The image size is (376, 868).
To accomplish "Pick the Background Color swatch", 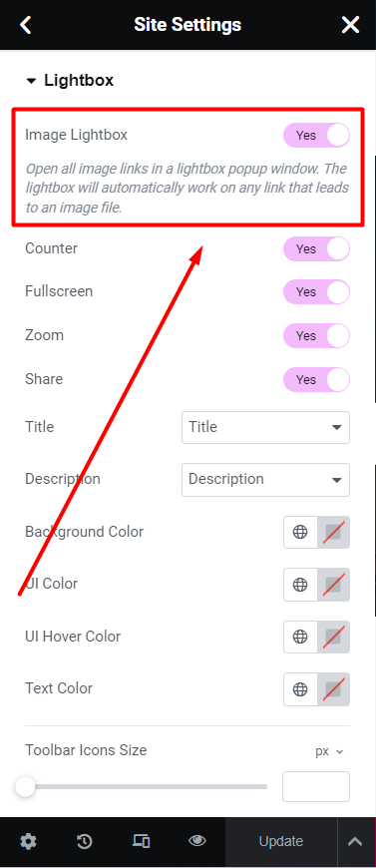I will click(x=333, y=533).
